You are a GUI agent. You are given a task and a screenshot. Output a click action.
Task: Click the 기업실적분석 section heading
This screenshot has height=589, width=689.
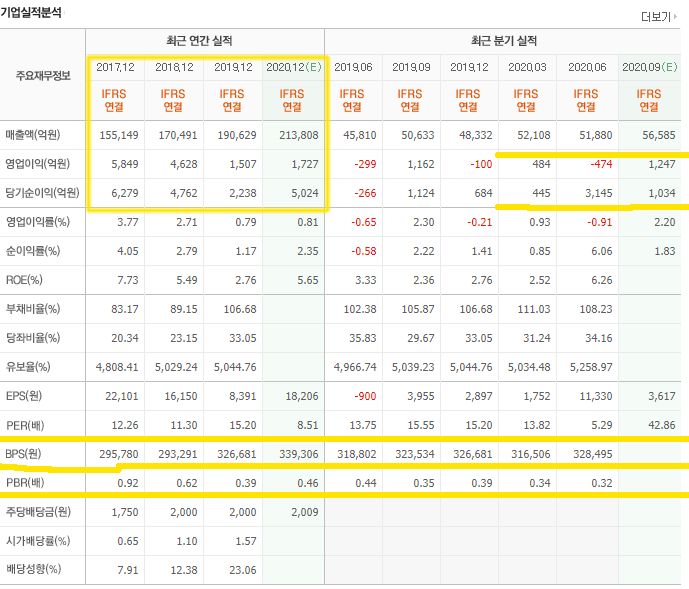click(x=31, y=12)
